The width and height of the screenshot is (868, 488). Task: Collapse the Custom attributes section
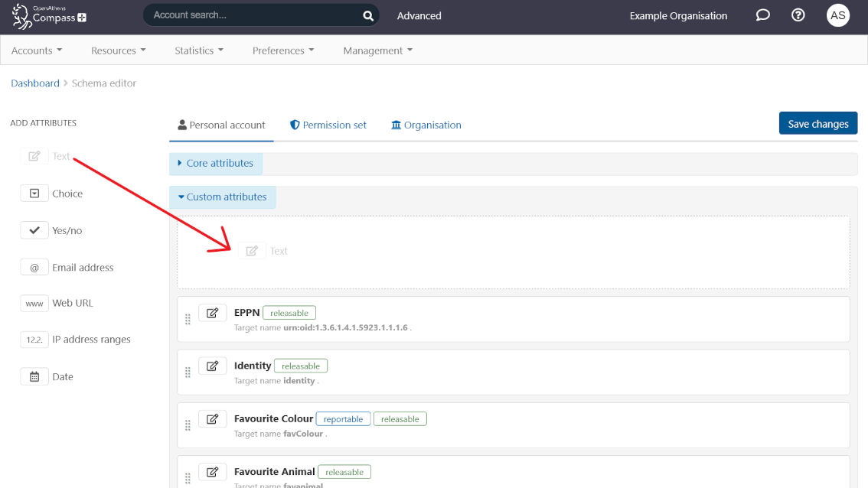(223, 197)
